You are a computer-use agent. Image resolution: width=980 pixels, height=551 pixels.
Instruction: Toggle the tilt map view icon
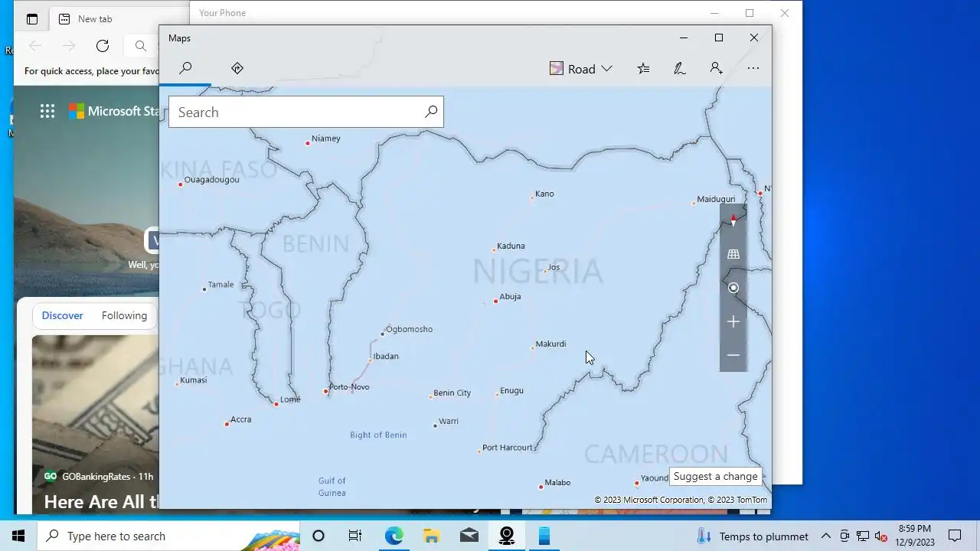(733, 254)
